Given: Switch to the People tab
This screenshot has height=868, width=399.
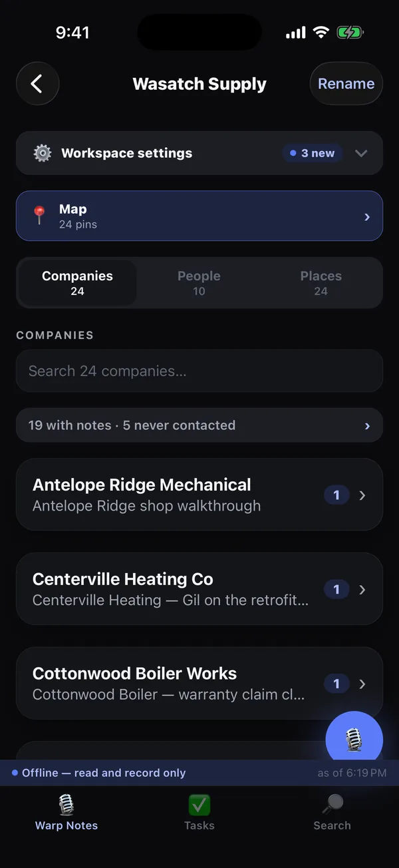Looking at the screenshot, I should click(199, 283).
